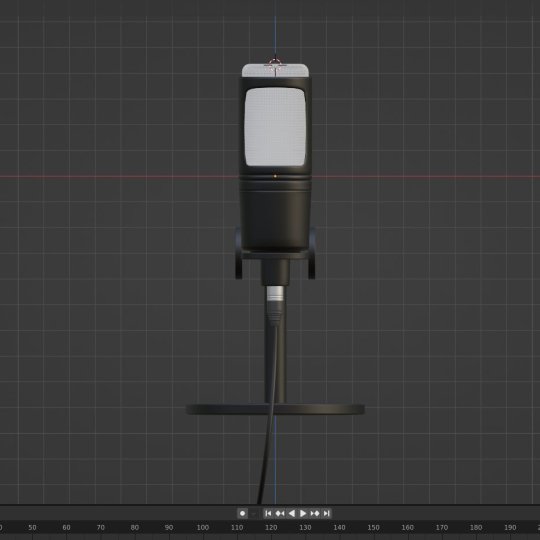Click frame 60 on the timeline ruler
Screen dimensions: 540x540
click(x=66, y=528)
